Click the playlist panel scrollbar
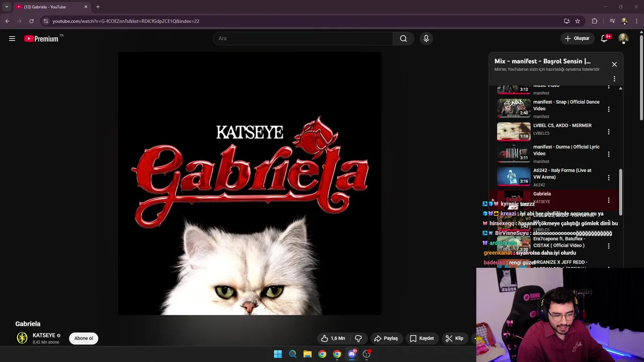 [x=620, y=191]
